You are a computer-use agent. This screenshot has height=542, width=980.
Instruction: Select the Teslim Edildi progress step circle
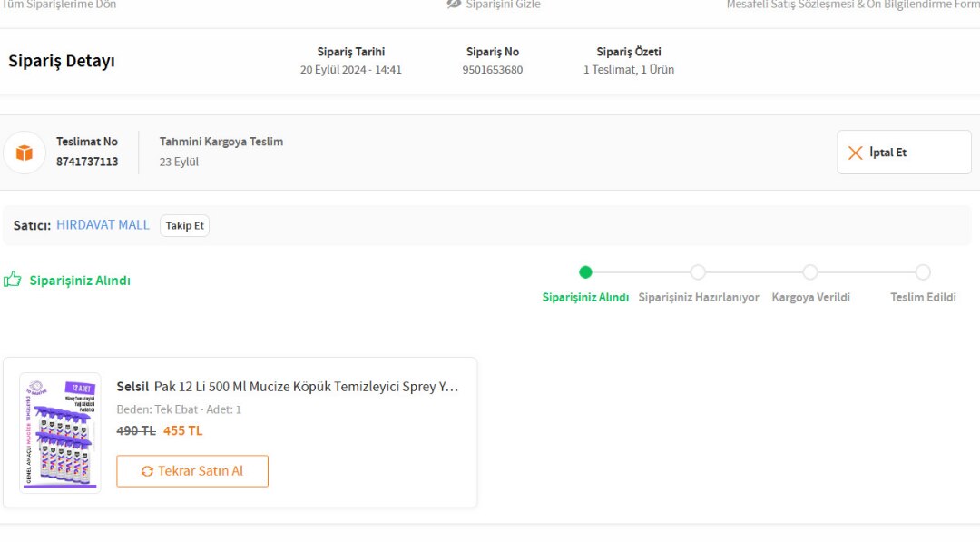pos(923,272)
